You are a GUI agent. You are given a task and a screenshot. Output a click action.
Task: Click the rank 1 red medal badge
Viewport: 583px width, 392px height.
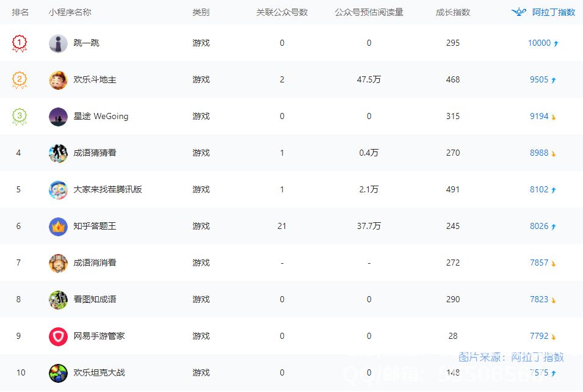coord(20,43)
